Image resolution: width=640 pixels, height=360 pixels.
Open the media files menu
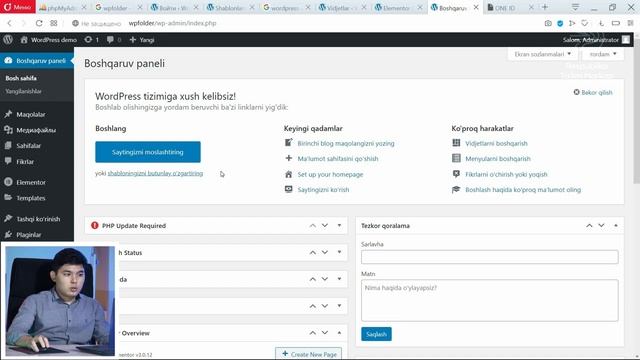37,130
